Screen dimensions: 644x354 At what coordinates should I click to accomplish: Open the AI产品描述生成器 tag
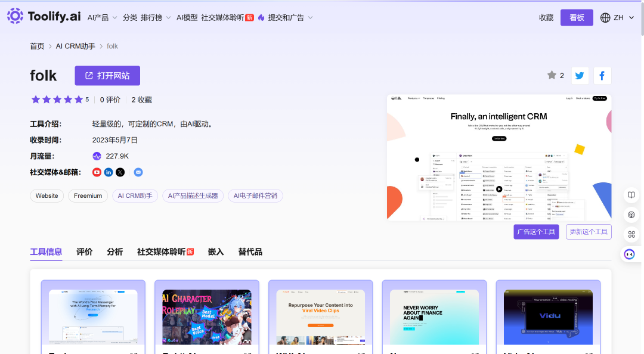193,196
